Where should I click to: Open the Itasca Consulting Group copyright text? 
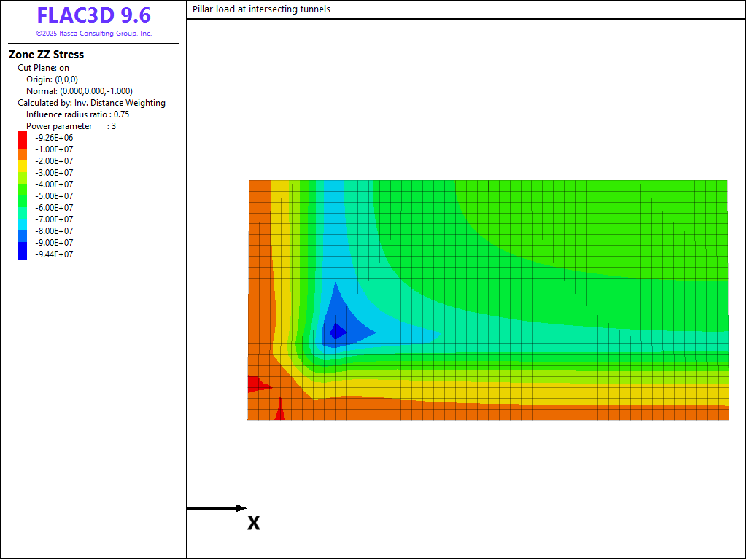pyautogui.click(x=93, y=34)
